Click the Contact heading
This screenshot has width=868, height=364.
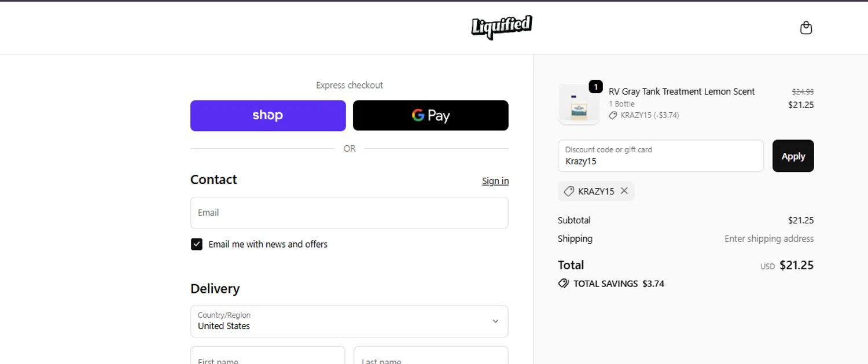(x=214, y=179)
